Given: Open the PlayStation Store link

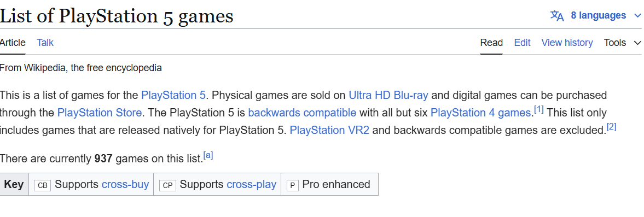Looking at the screenshot, I should point(100,113).
